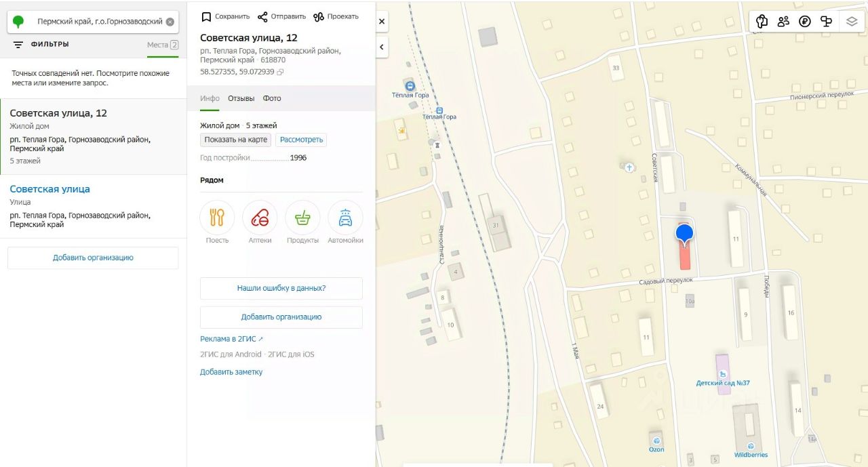Toggle the real estate keys map layer
Image resolution: width=868 pixels, height=467 pixels.
click(762, 21)
